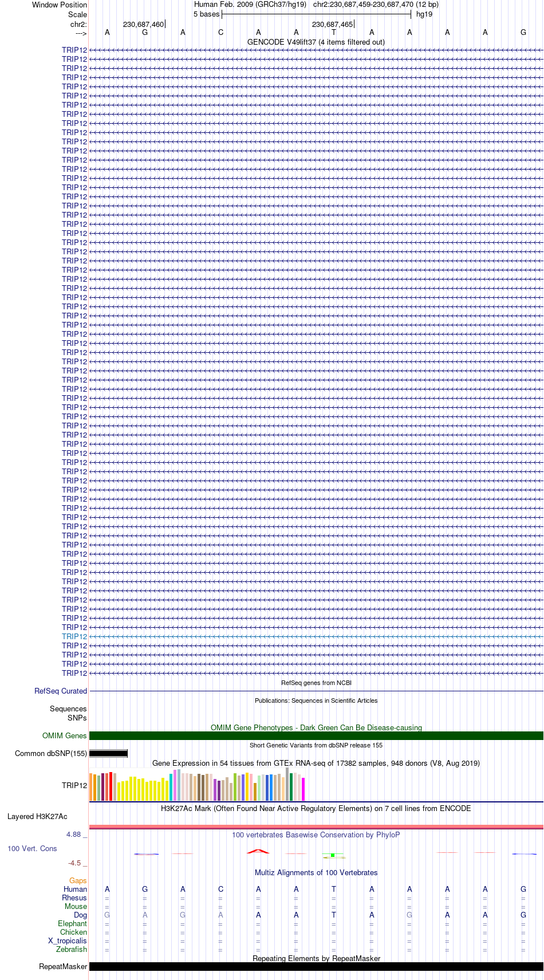Click the Window Position label

click(x=60, y=5)
